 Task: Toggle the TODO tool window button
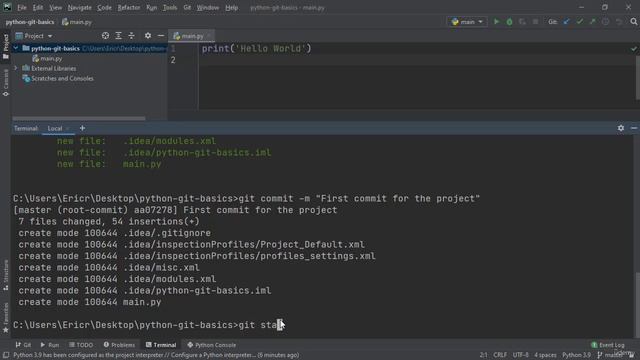(x=81, y=345)
